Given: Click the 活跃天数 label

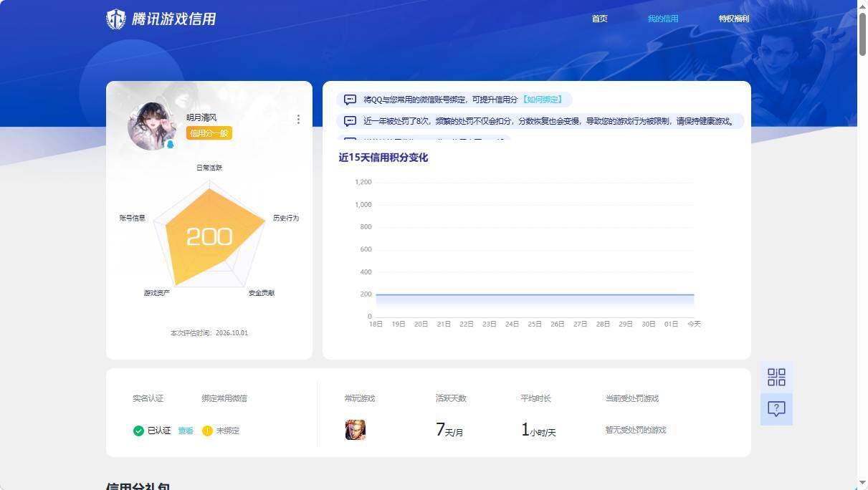Looking at the screenshot, I should pos(451,398).
